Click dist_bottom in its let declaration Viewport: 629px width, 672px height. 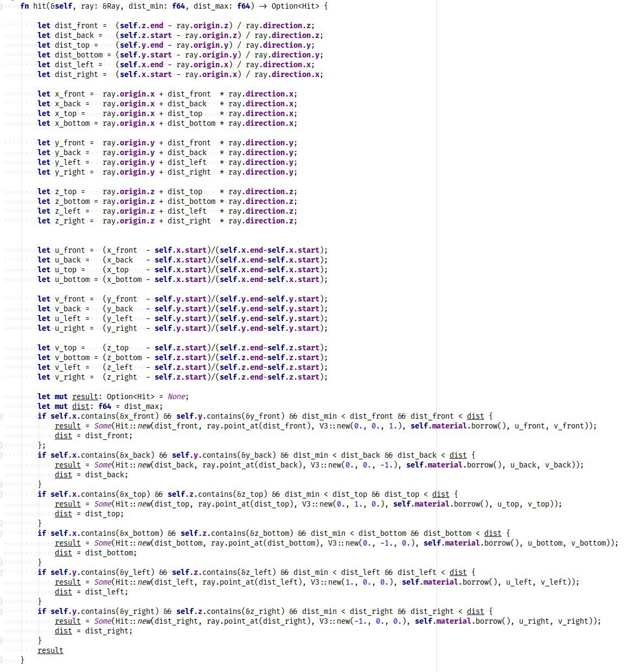click(x=79, y=55)
